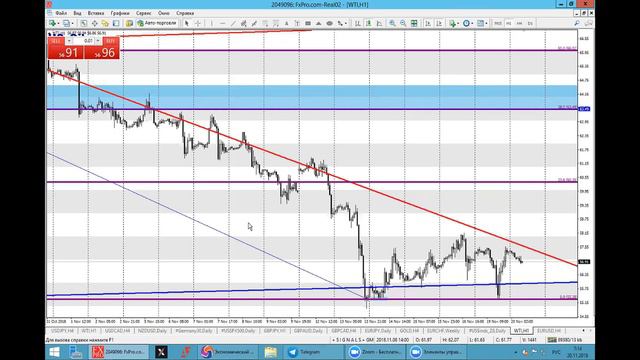
Task: Click the red buy price 96 tile
Action: click(102, 52)
